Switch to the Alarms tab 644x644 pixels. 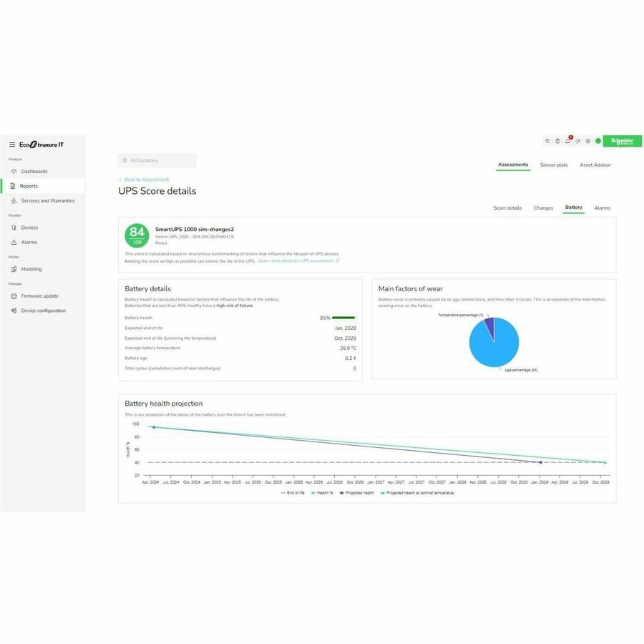tap(602, 208)
